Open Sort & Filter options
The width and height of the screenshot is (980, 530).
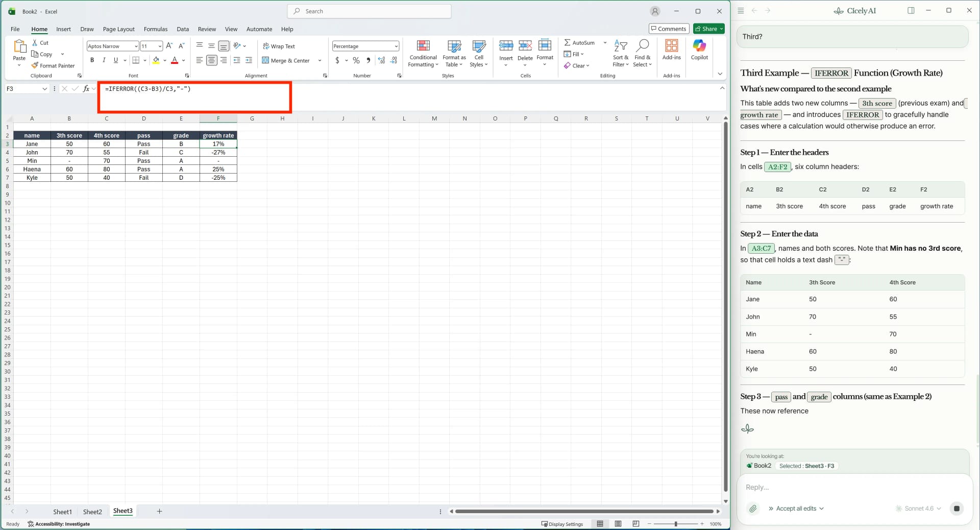(x=620, y=53)
